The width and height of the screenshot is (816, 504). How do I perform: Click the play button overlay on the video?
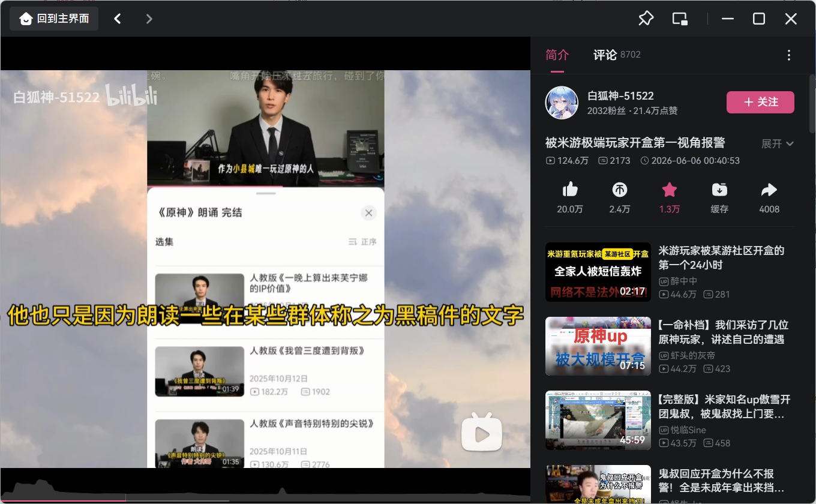click(481, 431)
